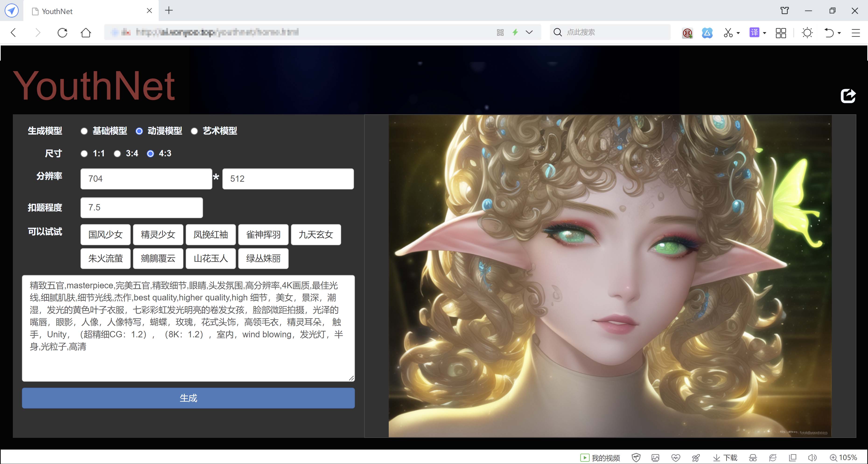868x464 pixels.
Task: Click the scissors screenshot tool icon
Action: (728, 33)
